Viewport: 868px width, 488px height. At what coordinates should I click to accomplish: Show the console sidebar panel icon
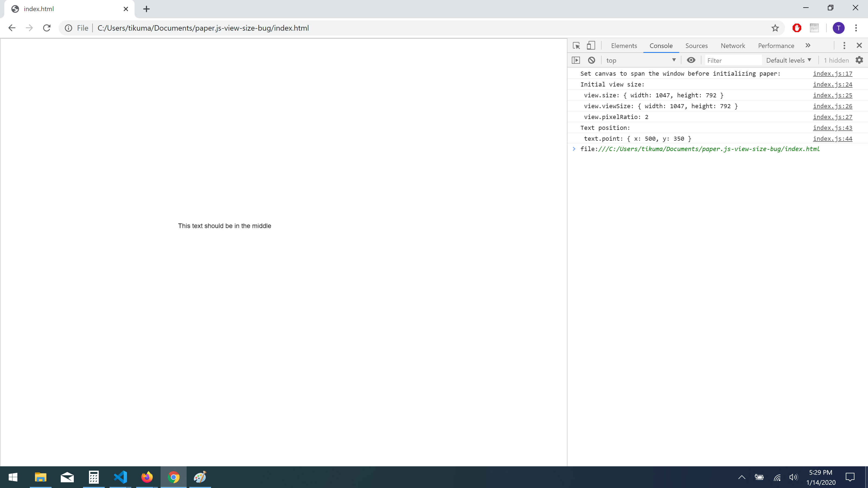[x=576, y=60]
